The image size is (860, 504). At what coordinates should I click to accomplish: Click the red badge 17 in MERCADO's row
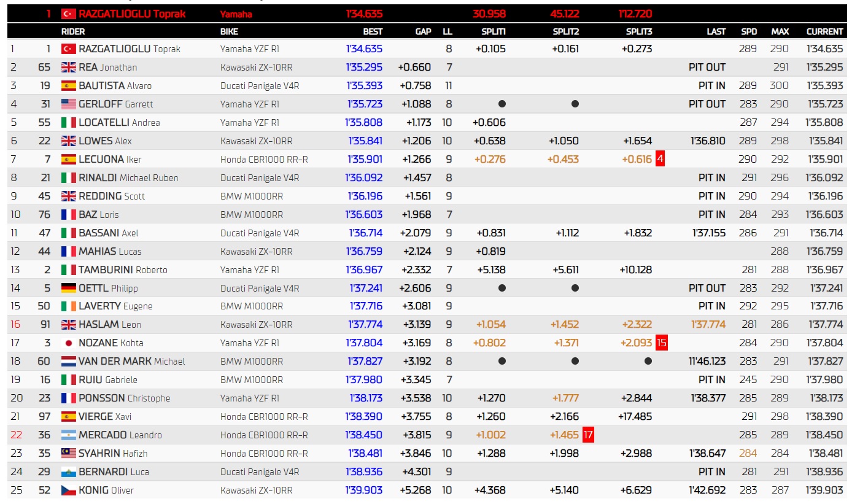click(588, 435)
